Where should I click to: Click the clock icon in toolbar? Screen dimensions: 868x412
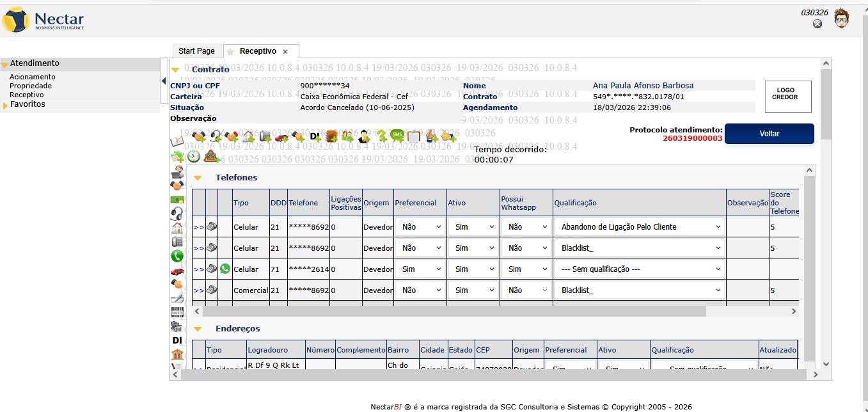(x=193, y=156)
